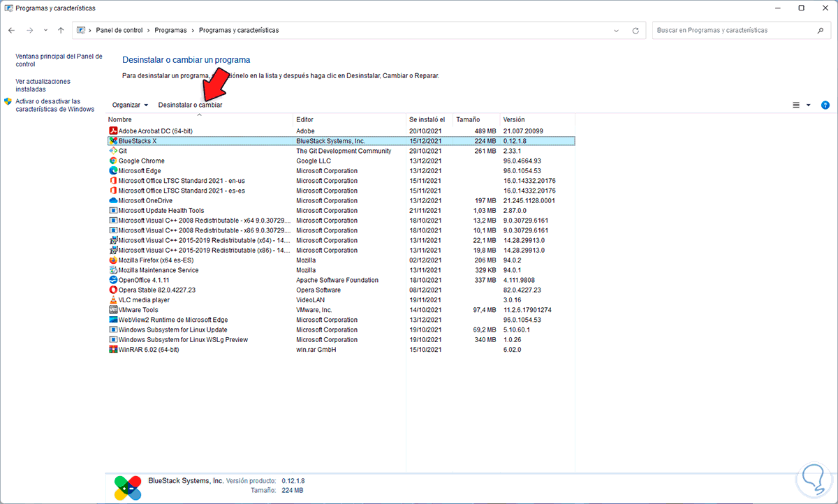Open the Organizar dropdown menu

131,105
